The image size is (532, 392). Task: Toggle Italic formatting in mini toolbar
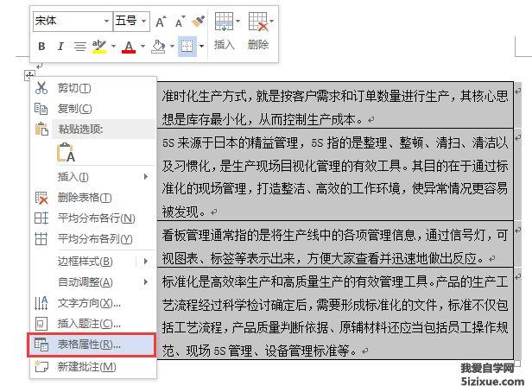click(60, 46)
